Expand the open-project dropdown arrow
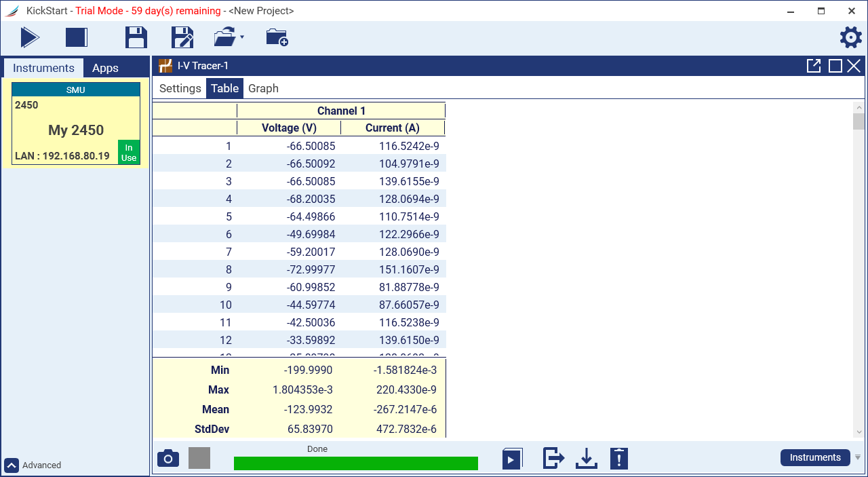The image size is (868, 477). (x=242, y=37)
